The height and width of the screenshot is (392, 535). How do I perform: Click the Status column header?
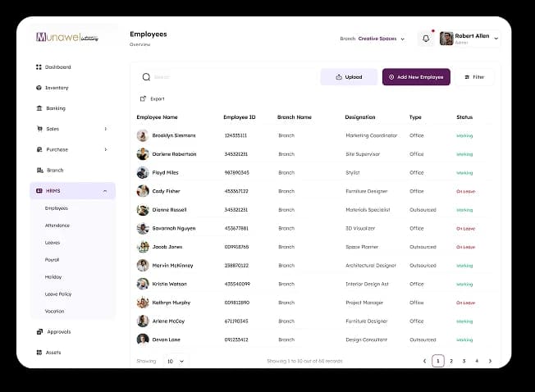pos(464,117)
